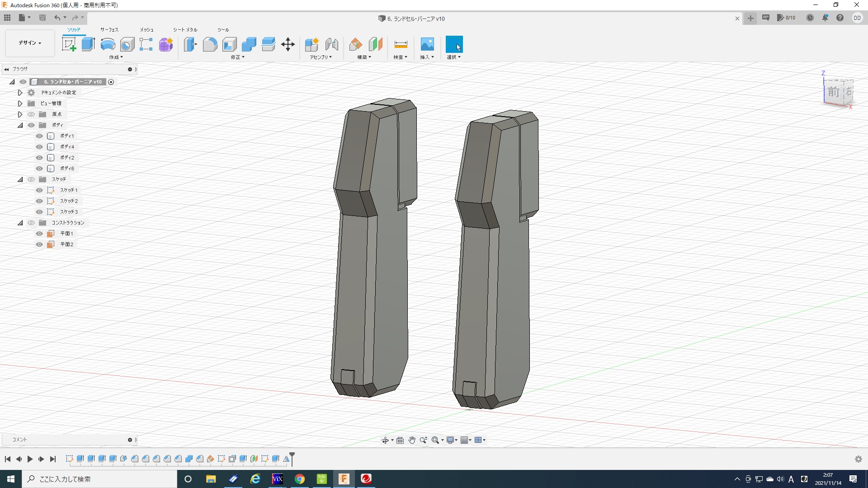Screen dimensions: 868x488
Task: Open the デザイン workspace dropdown
Action: pyautogui.click(x=30, y=43)
